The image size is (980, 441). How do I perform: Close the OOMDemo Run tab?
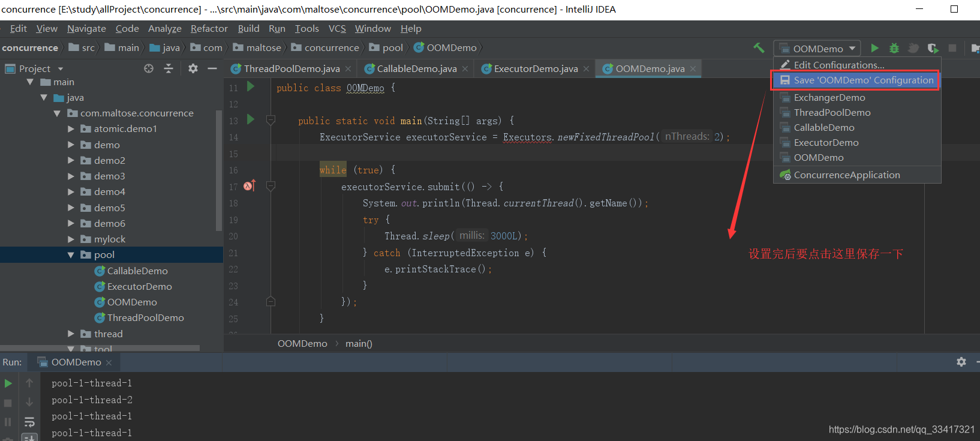(x=109, y=362)
